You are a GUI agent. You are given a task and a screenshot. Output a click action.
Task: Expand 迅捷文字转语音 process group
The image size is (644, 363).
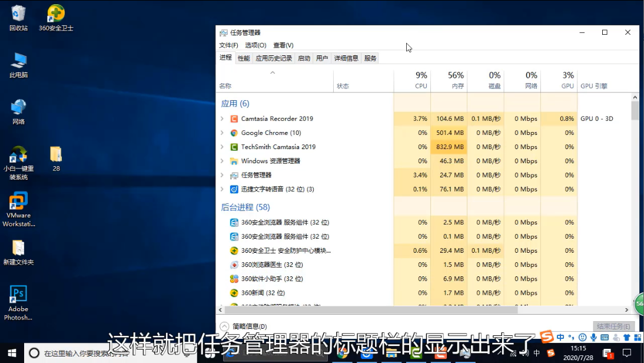coord(222,189)
